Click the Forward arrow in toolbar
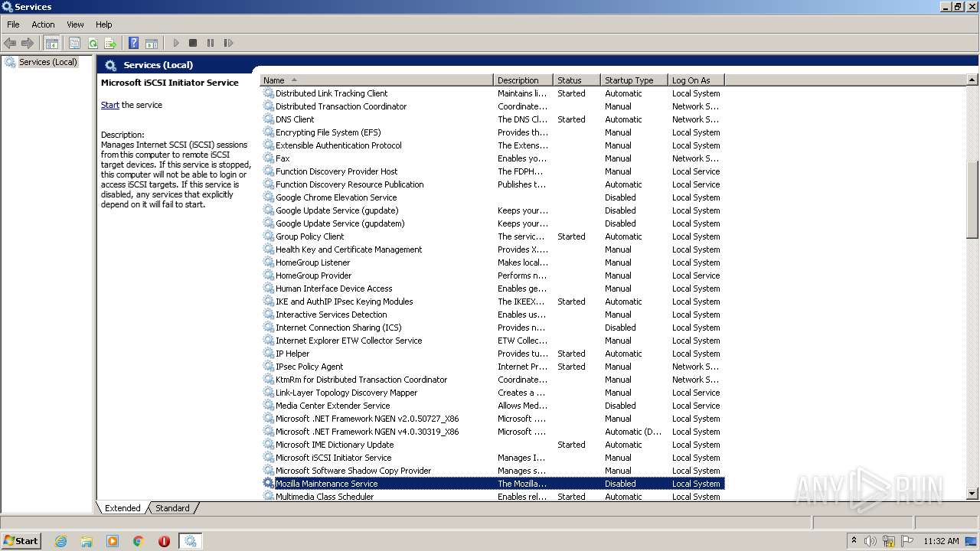Image resolution: width=980 pixels, height=551 pixels. 28,43
